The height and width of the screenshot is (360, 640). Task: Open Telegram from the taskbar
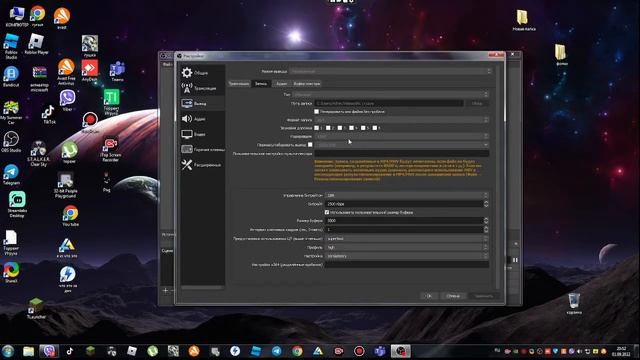[276, 351]
